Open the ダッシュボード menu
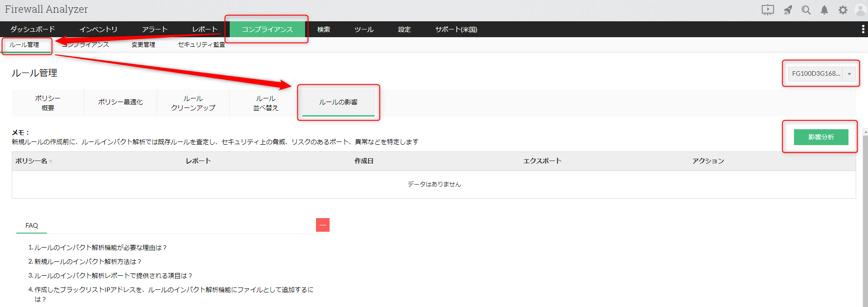The height and width of the screenshot is (307, 868). pyautogui.click(x=33, y=29)
